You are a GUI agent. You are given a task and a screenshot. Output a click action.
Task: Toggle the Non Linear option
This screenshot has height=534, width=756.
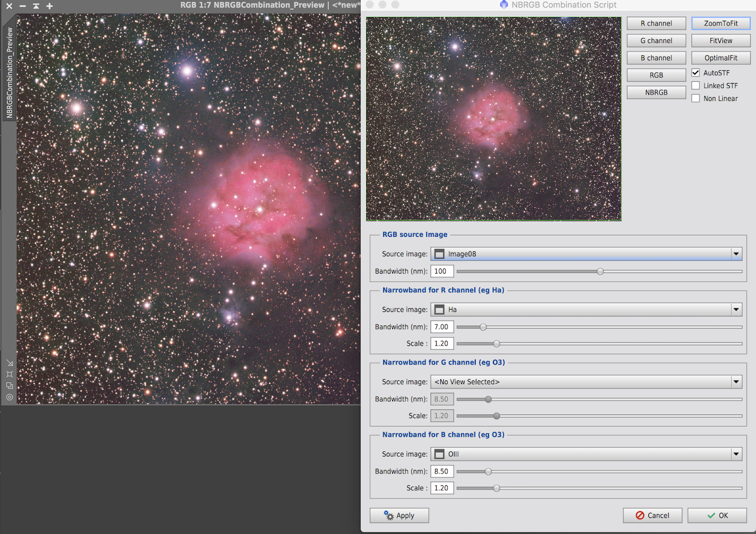pos(696,98)
